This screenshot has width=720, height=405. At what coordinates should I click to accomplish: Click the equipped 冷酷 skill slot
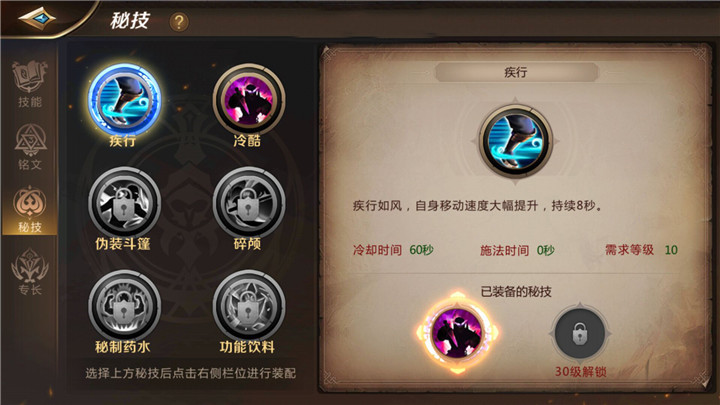457,332
